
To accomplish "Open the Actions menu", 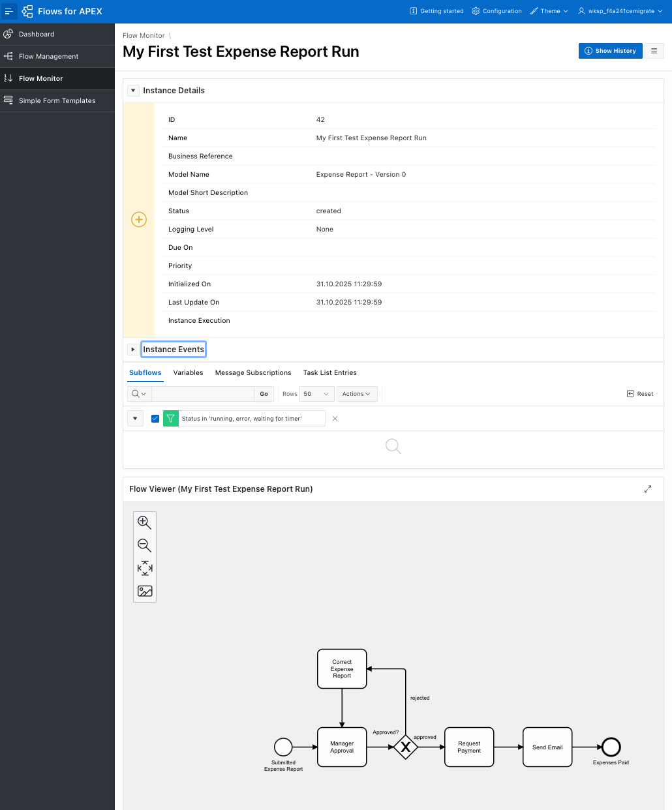I will 357,394.
